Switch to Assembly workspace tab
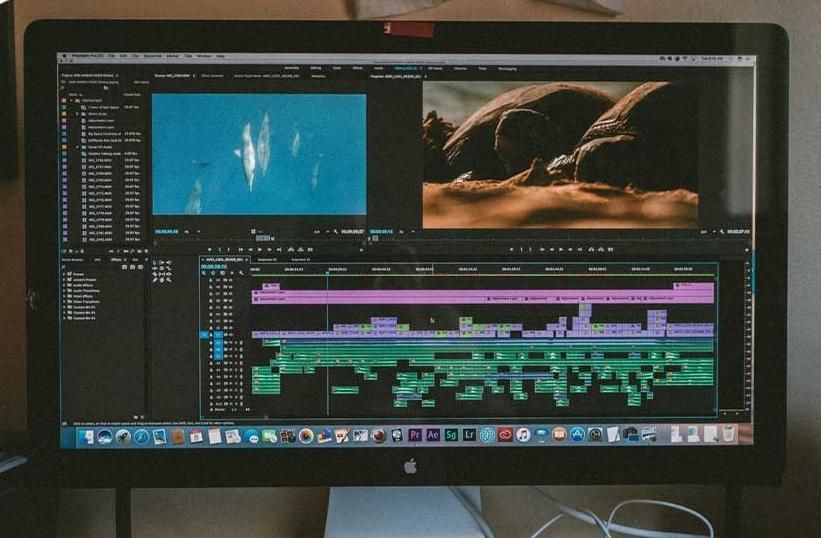This screenshot has height=538, width=821. 292,68
